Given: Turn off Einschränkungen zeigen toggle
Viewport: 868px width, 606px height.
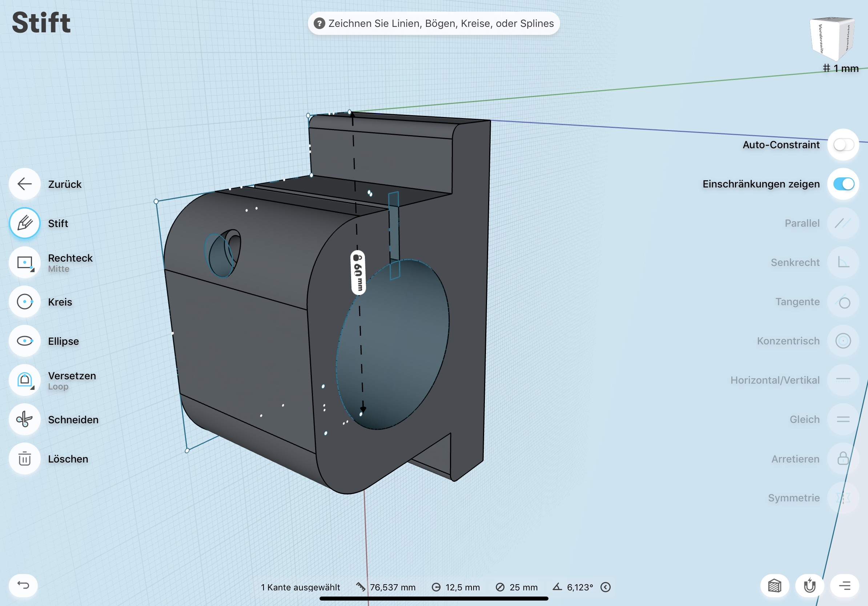Looking at the screenshot, I should [x=843, y=184].
